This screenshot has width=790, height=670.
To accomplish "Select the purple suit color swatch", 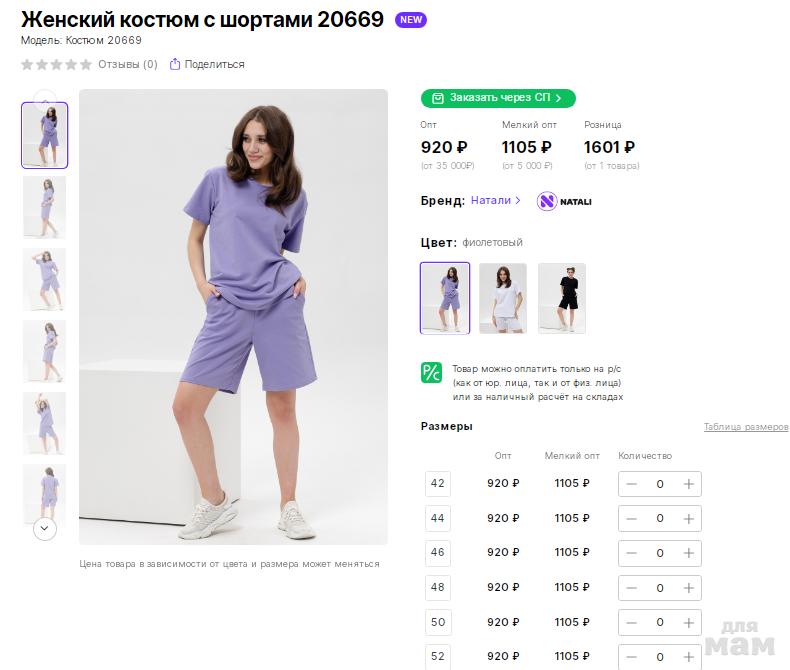I will (x=445, y=298).
